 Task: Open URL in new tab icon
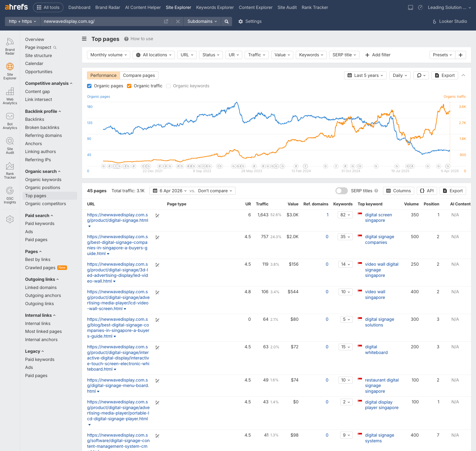pos(166,21)
